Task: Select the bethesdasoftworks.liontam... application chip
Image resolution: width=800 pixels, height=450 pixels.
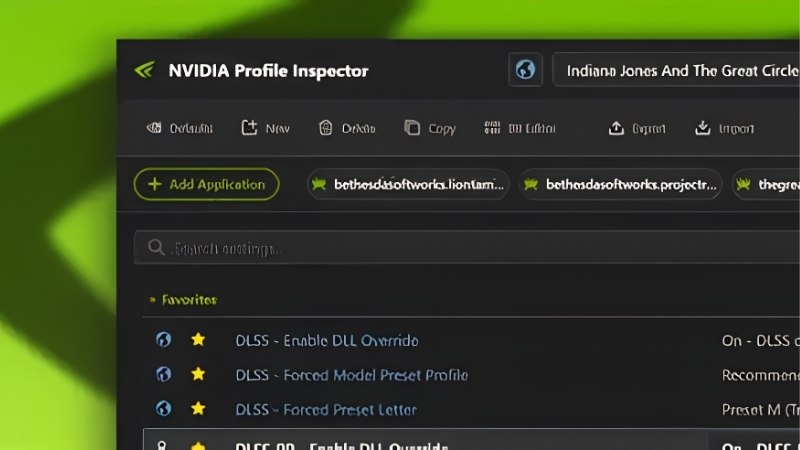Action: (x=408, y=184)
